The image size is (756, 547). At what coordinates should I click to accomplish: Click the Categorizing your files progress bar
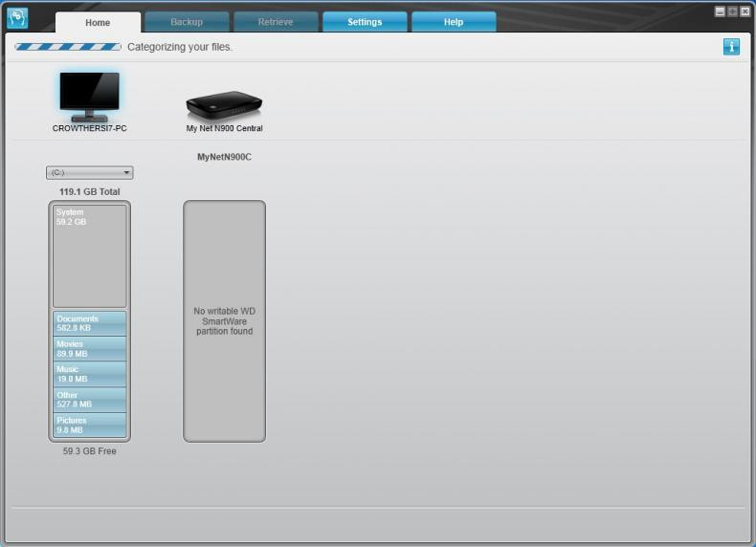click(x=67, y=46)
